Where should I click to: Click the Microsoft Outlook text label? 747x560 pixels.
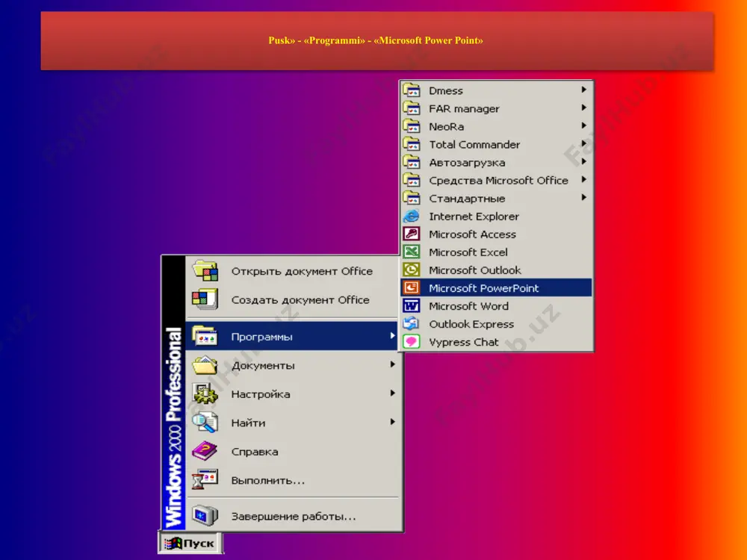pyautogui.click(x=475, y=270)
